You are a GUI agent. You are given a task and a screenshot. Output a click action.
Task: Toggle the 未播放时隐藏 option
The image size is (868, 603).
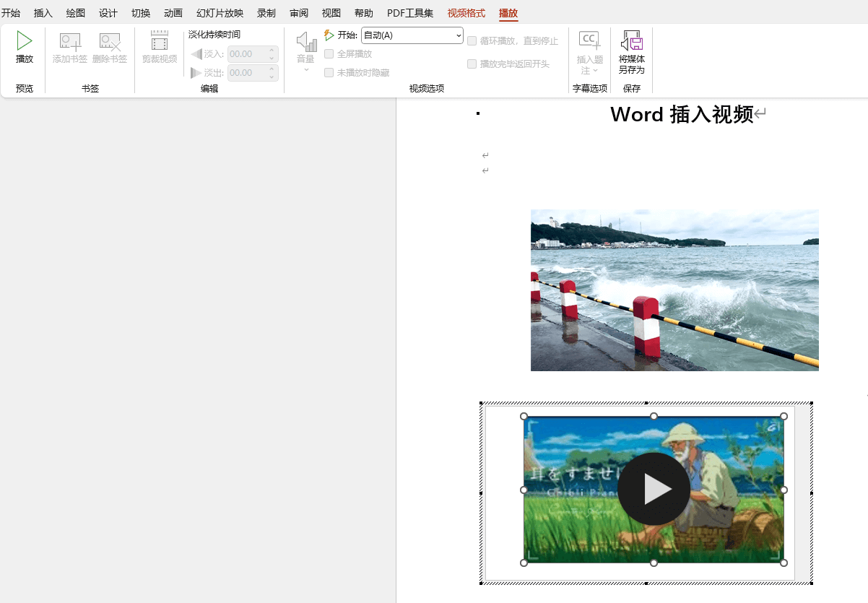(x=329, y=72)
